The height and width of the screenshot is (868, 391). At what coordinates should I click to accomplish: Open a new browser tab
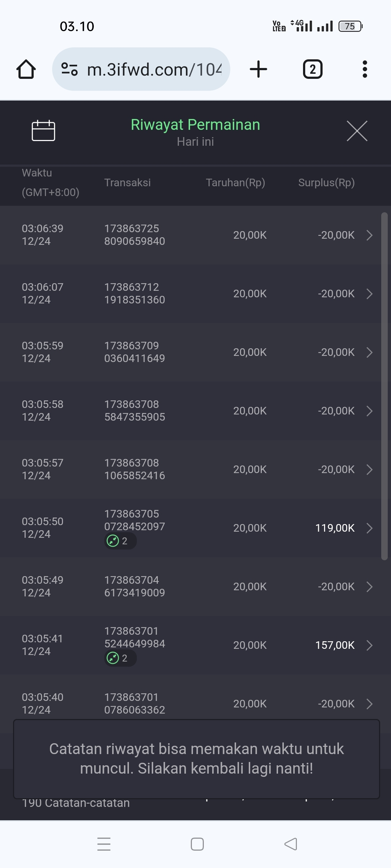[258, 69]
